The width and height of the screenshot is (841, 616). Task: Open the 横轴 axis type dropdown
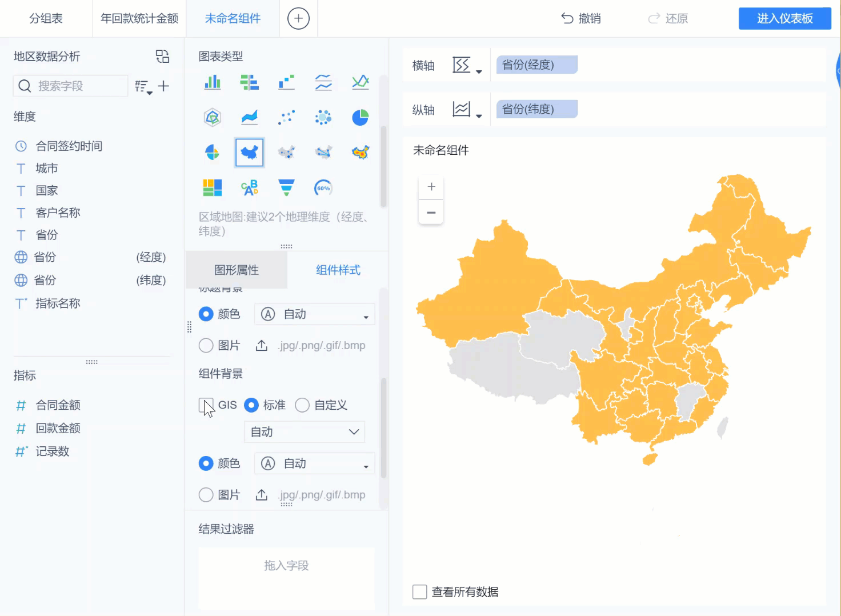(467, 66)
